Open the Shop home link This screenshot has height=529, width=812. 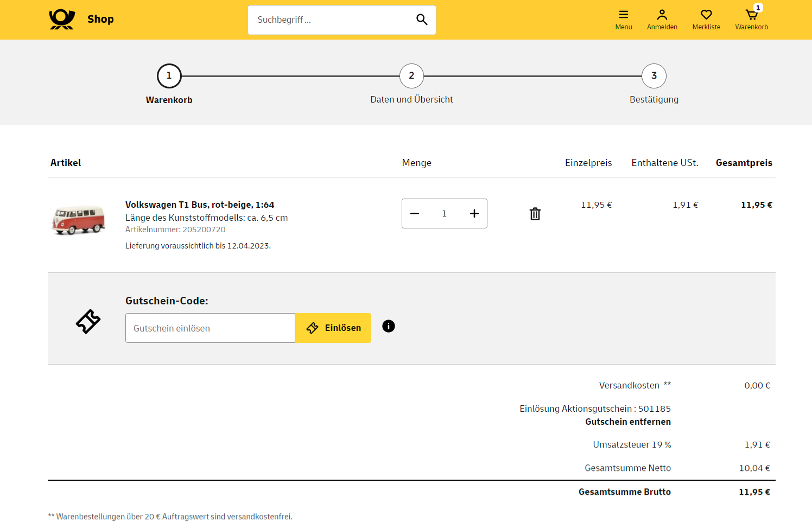pos(100,19)
